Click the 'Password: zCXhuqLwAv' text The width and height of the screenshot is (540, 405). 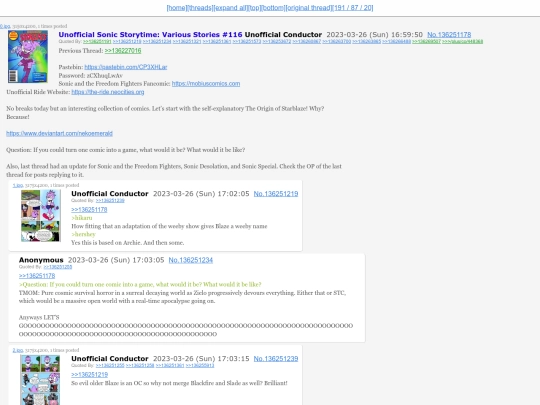(x=91, y=75)
